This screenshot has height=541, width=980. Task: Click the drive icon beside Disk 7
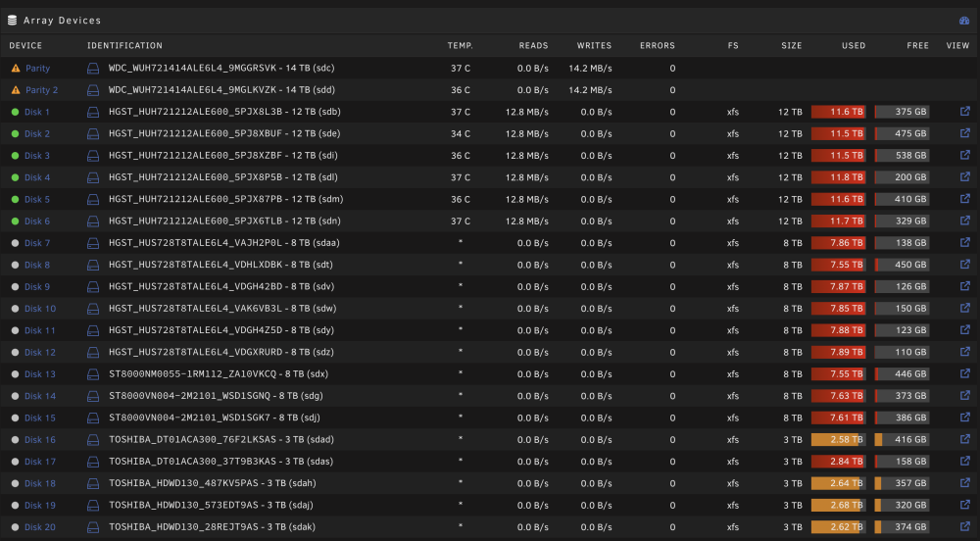93,243
